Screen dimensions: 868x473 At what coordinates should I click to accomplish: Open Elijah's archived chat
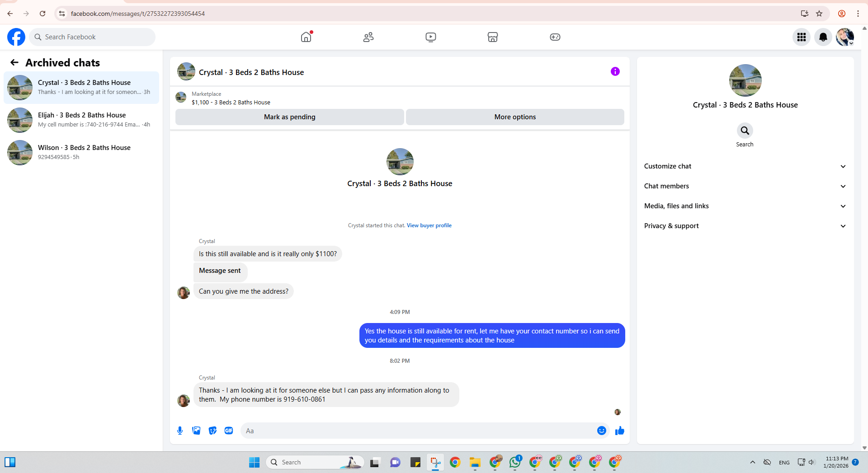pos(81,120)
